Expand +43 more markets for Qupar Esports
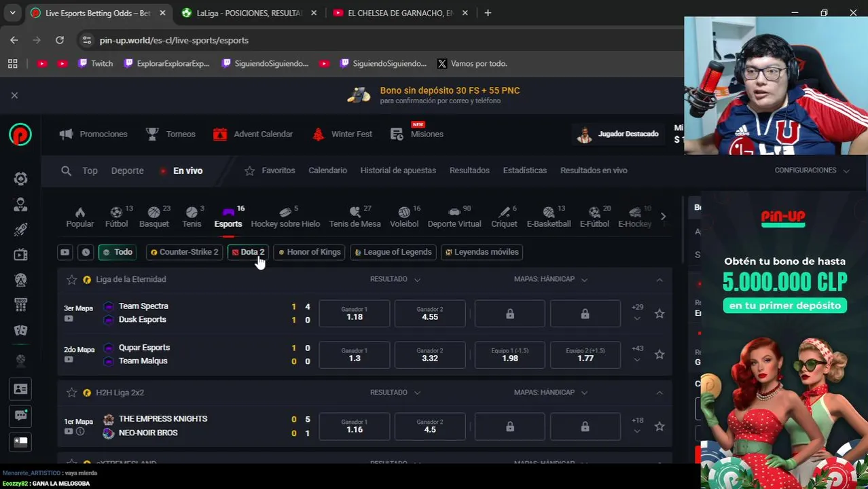 (x=637, y=354)
